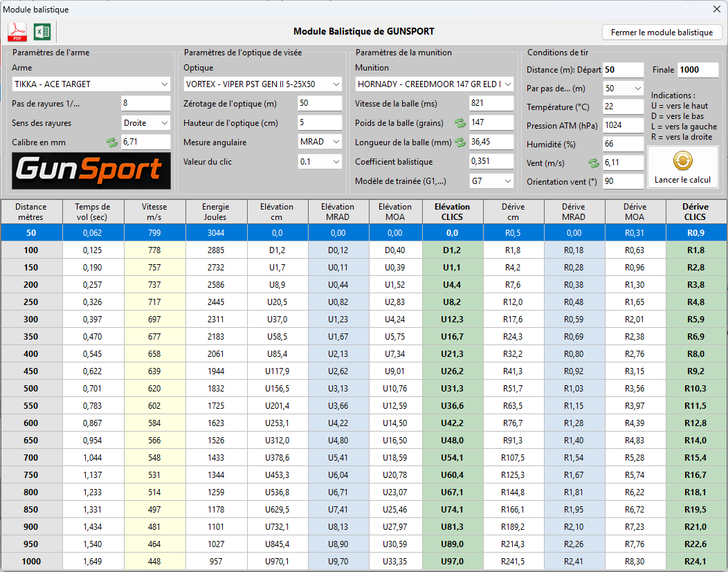Click the Calibre en mm field
This screenshot has height=572, width=728.
click(x=145, y=142)
